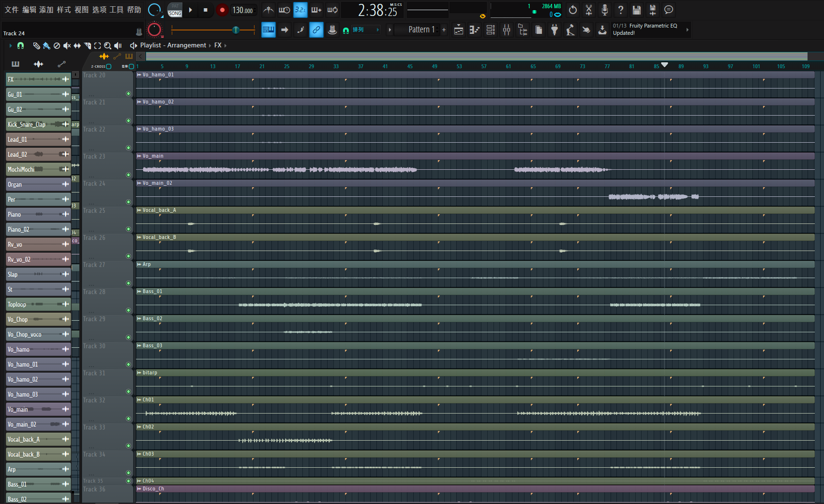Image resolution: width=824 pixels, height=504 pixels.
Task: Click the knob-shaped multilink icon
Action: [332, 30]
